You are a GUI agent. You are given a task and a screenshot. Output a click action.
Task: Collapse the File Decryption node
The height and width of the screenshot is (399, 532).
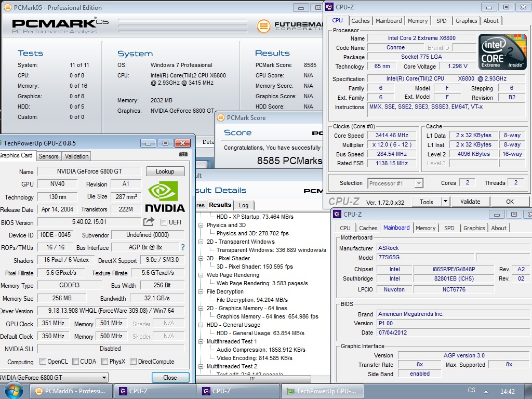coord(201,291)
